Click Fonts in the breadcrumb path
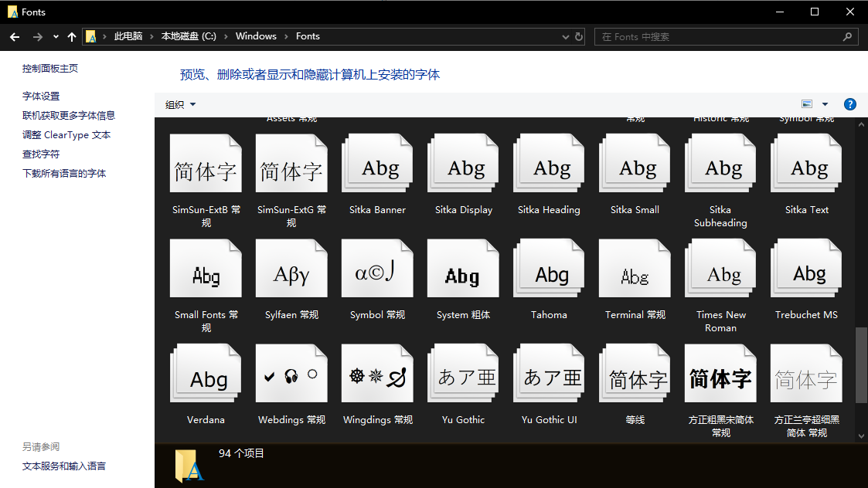Image resolution: width=868 pixels, height=488 pixels. tap(308, 36)
